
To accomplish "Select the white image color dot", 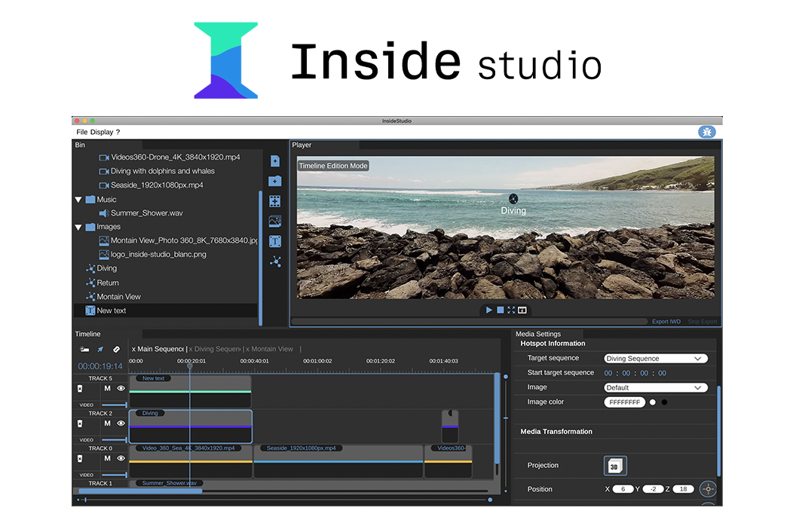I will (652, 402).
